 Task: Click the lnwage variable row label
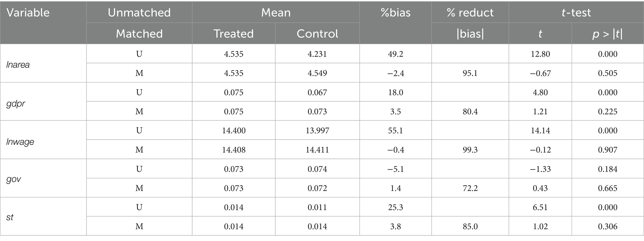point(20,141)
